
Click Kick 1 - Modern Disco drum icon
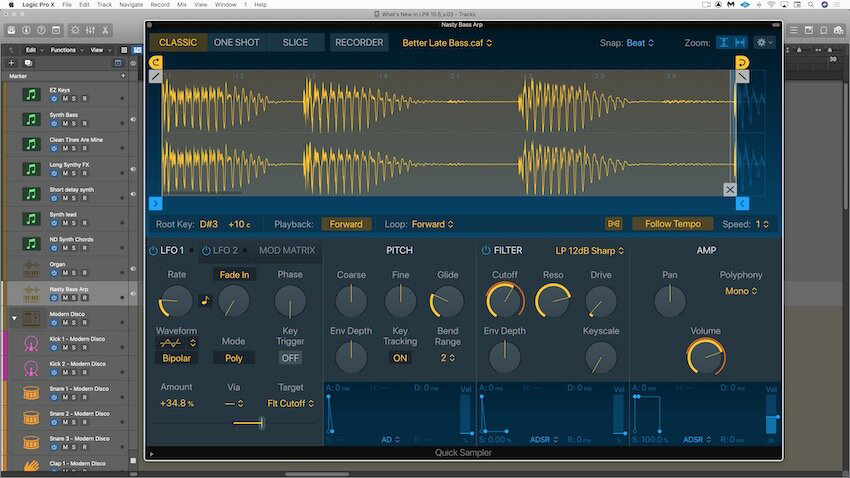[31, 343]
